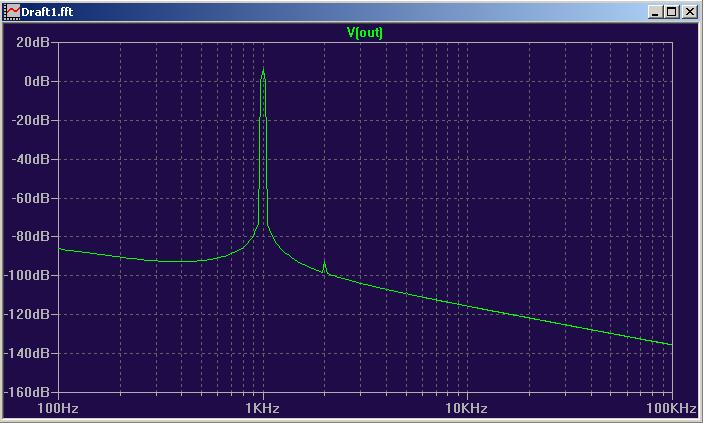Click the 100Hz frequency axis label

point(58,408)
